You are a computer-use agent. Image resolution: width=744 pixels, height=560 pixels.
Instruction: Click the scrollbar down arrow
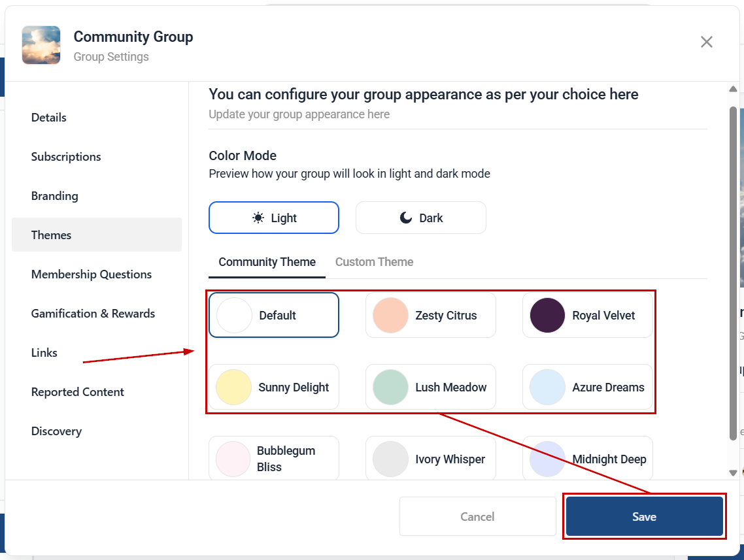(x=733, y=472)
